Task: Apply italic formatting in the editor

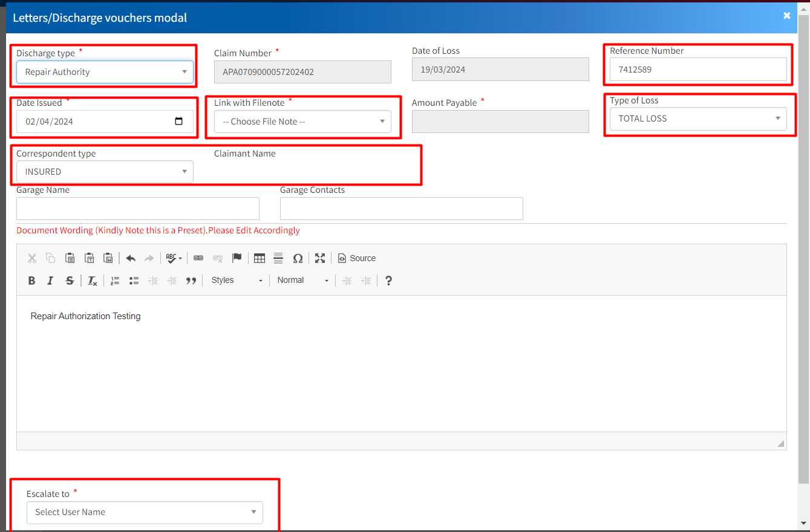Action: click(x=51, y=281)
